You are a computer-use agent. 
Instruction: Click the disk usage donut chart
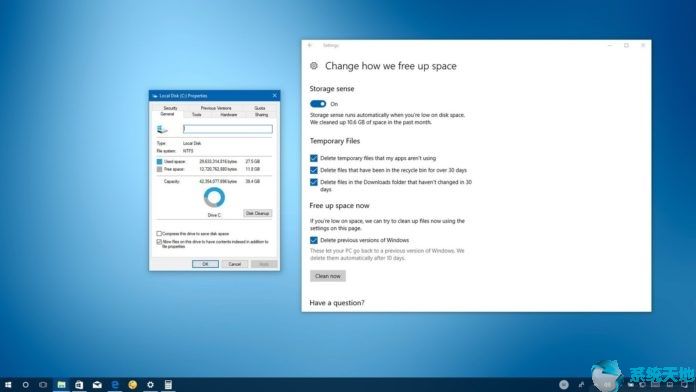214,197
